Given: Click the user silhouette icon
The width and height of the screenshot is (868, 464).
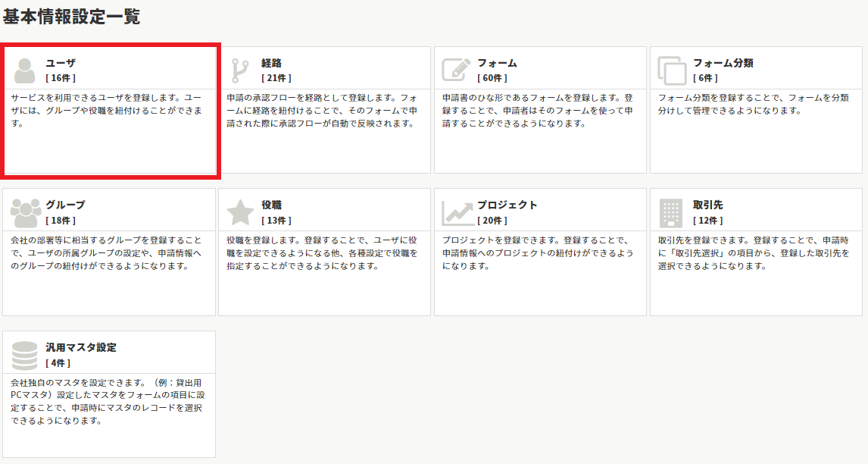Looking at the screenshot, I should click(x=25, y=71).
